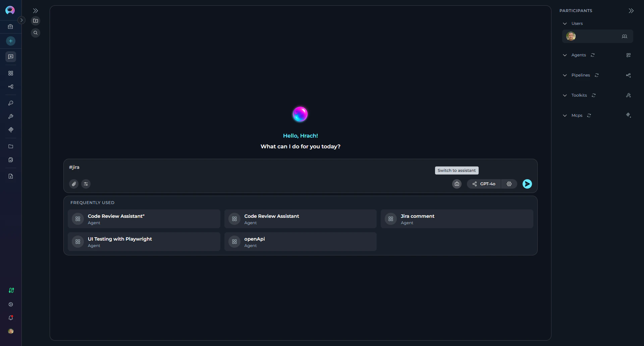Screen dimensions: 644x346
Task: Open the Toolkits wrench icon in sidebar
Action: (10, 116)
